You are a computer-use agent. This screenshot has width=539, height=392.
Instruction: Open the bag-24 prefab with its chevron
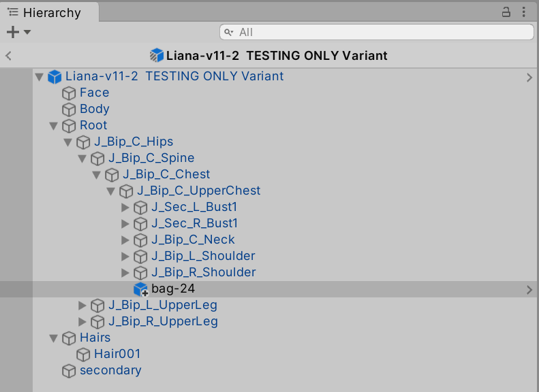tap(529, 290)
